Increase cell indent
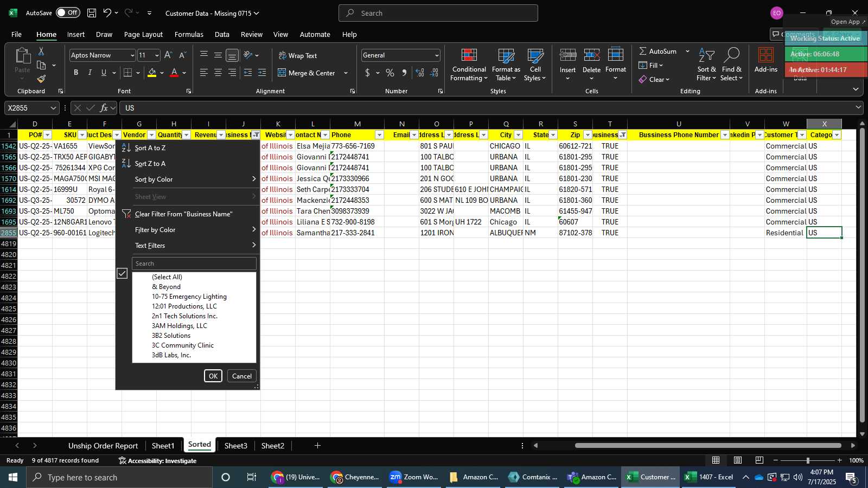This screenshot has height=488, width=868. (262, 73)
